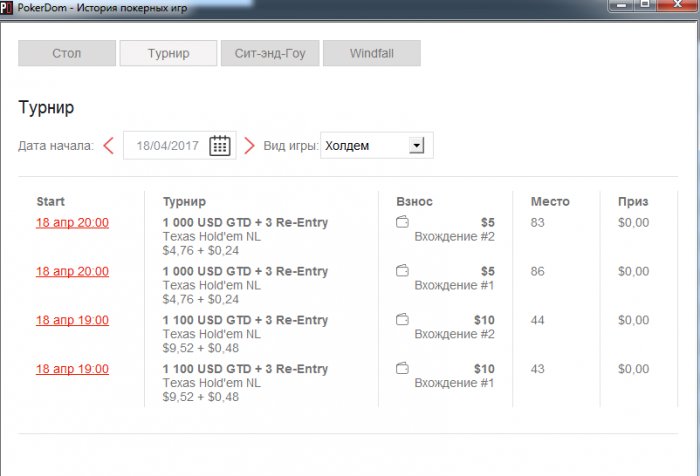Click Вхождение #1 text in place 86 row
Viewport: 700px width, 476px height.
pos(454,285)
